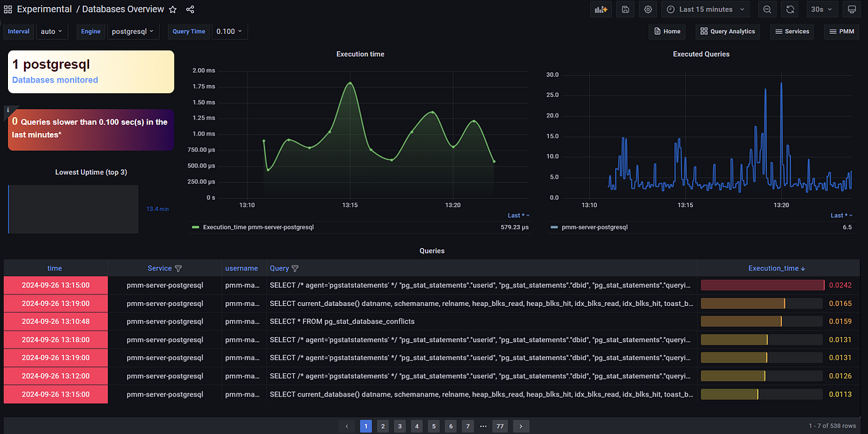868x434 pixels.
Task: Click the add panel icon in the toolbar
Action: click(x=601, y=9)
